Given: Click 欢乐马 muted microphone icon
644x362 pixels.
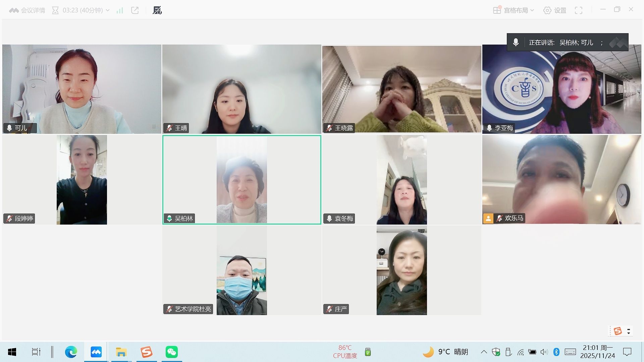Looking at the screenshot, I should coord(499,218).
